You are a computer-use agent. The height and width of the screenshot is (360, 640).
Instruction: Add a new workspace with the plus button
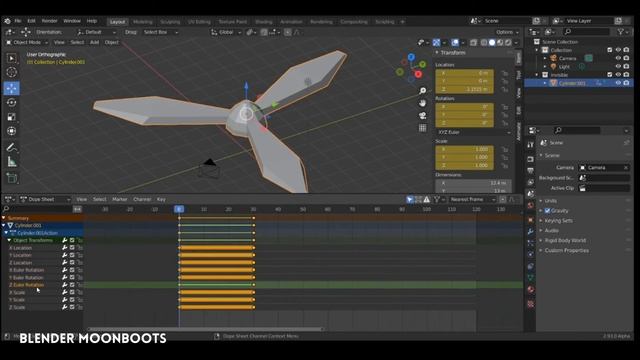point(402,22)
